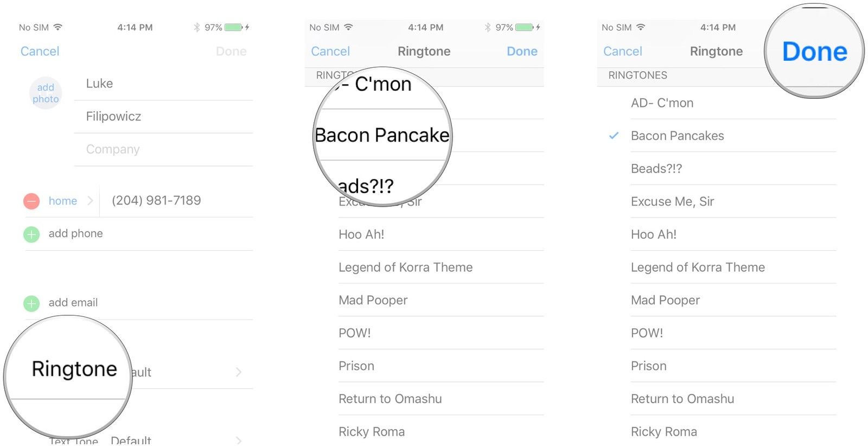The width and height of the screenshot is (868, 446).
Task: Click the Wi-Fi icon on the contact screen
Action: [58, 27]
